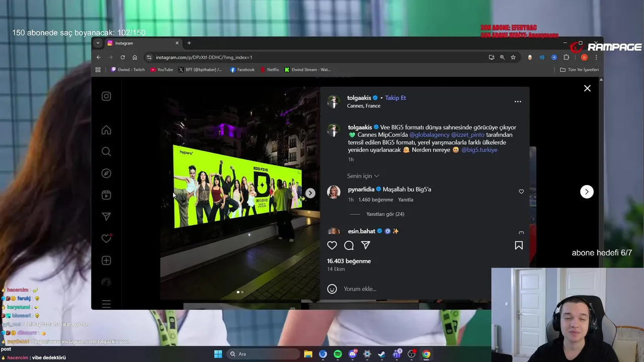Open BPT (@bpthaber) bookmark
Image resolution: width=644 pixels, height=362 pixels.
(200, 70)
